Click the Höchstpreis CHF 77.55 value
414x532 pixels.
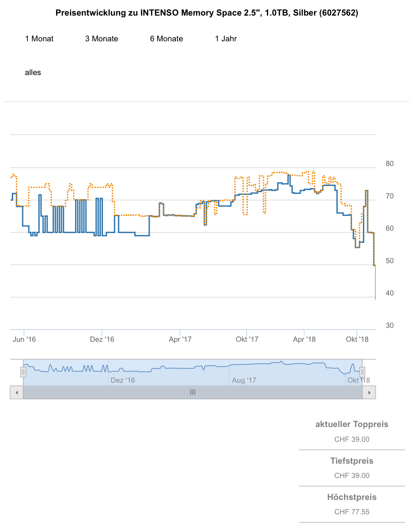(352, 512)
